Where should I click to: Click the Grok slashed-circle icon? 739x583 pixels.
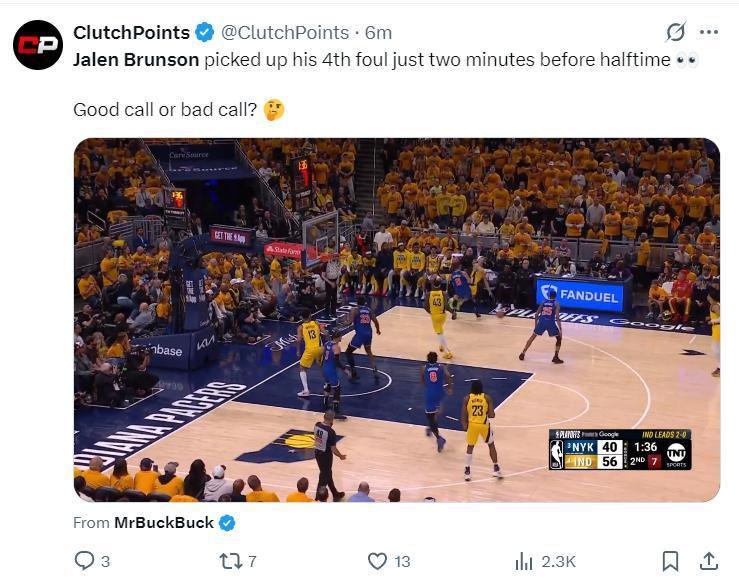point(675,32)
